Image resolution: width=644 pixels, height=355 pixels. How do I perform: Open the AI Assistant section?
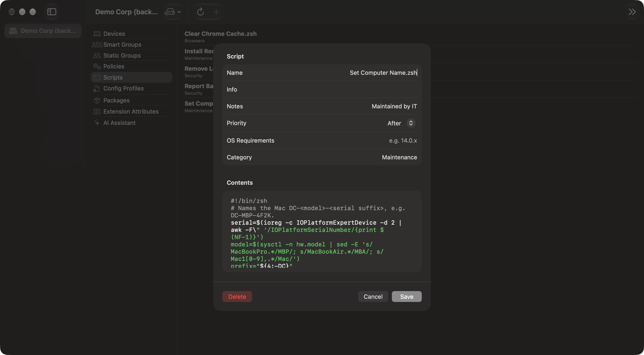pos(132,123)
